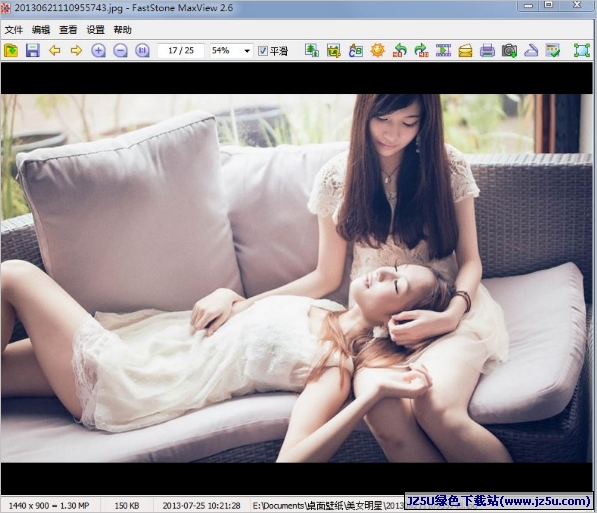Open the resize image tool
597x513 pixels.
point(312,50)
